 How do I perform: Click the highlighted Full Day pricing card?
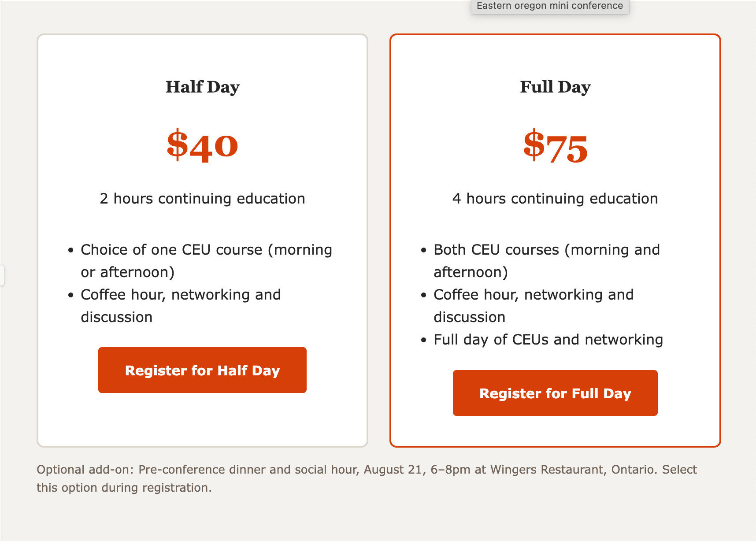click(555, 241)
